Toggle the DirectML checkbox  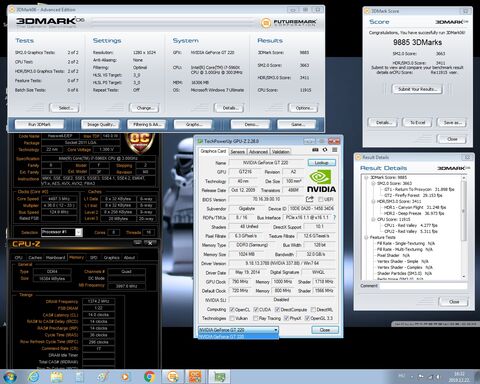(x=313, y=309)
